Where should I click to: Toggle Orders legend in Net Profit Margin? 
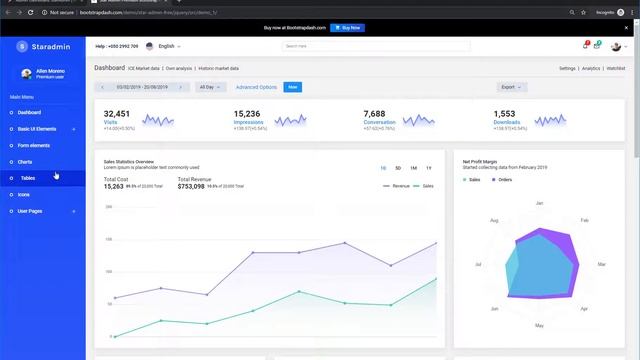coord(502,180)
